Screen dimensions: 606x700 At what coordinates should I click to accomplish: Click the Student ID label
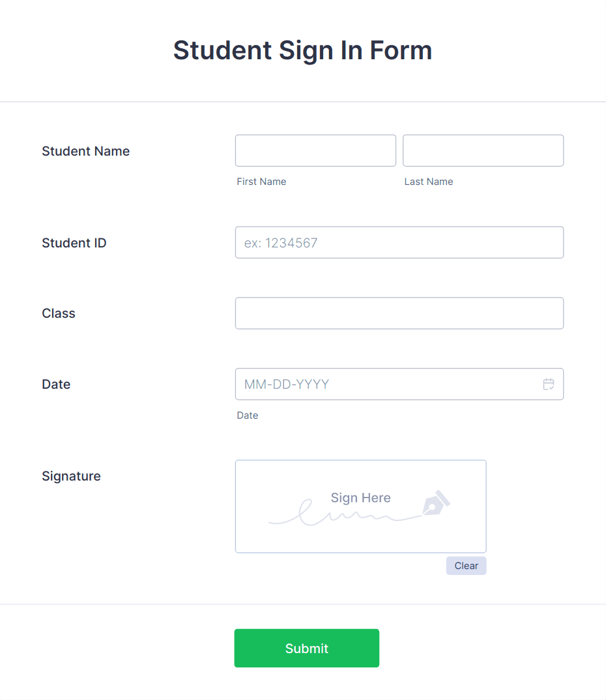74,243
